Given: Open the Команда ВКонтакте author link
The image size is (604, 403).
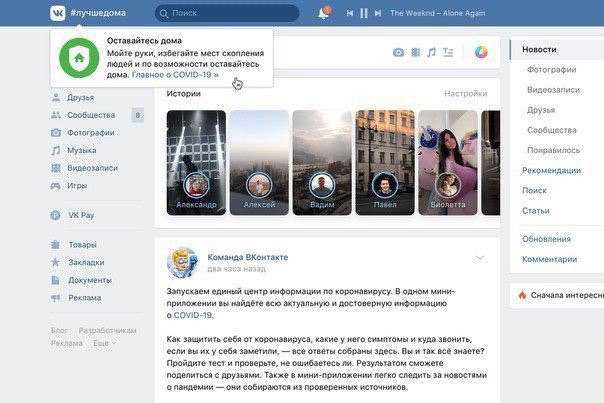Looking at the screenshot, I should 248,257.
